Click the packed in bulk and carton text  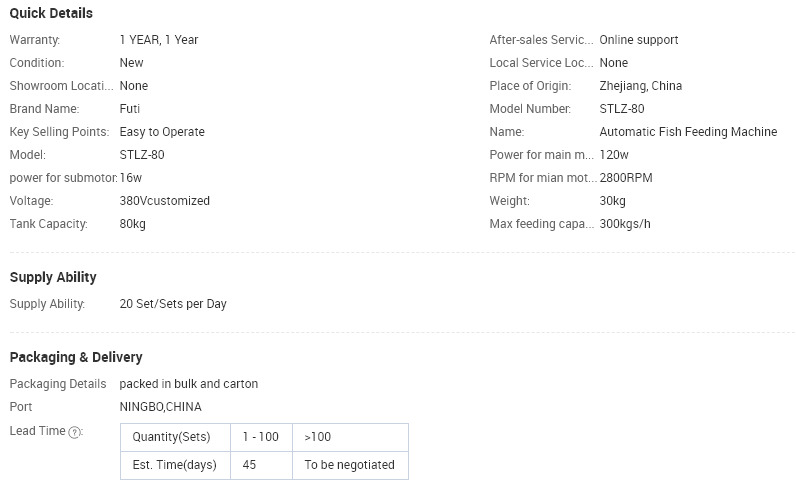click(x=189, y=384)
